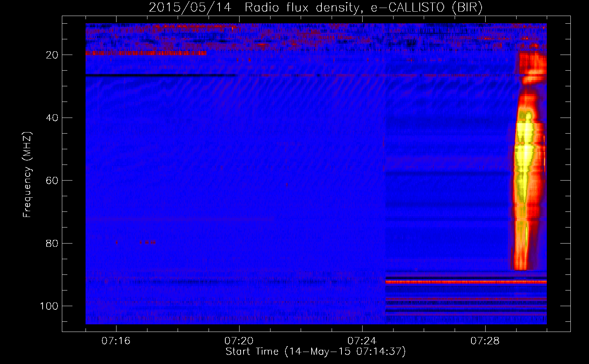Click the '07:24' time tick label

[362, 341]
